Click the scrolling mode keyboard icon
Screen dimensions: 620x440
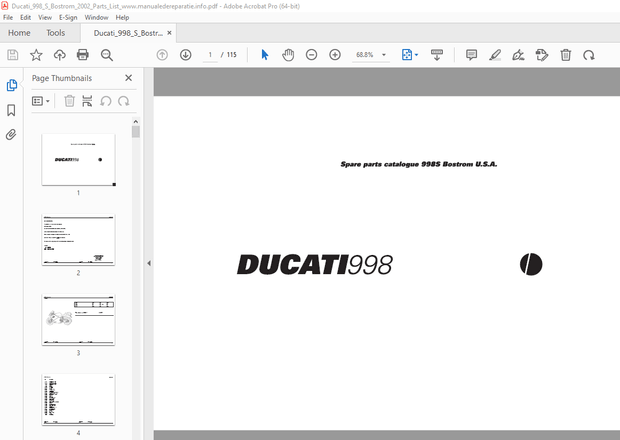pyautogui.click(x=437, y=55)
